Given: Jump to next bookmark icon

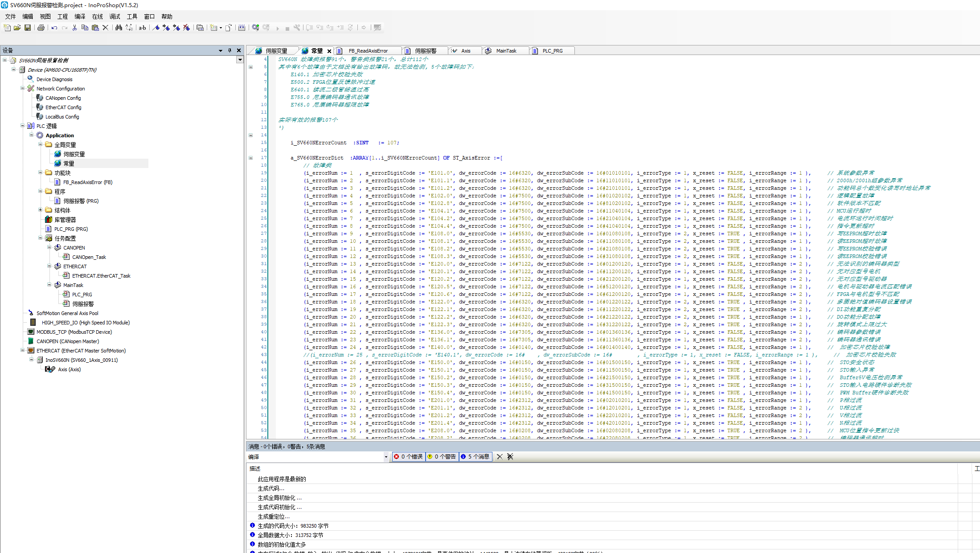Looking at the screenshot, I should pyautogui.click(x=166, y=28).
